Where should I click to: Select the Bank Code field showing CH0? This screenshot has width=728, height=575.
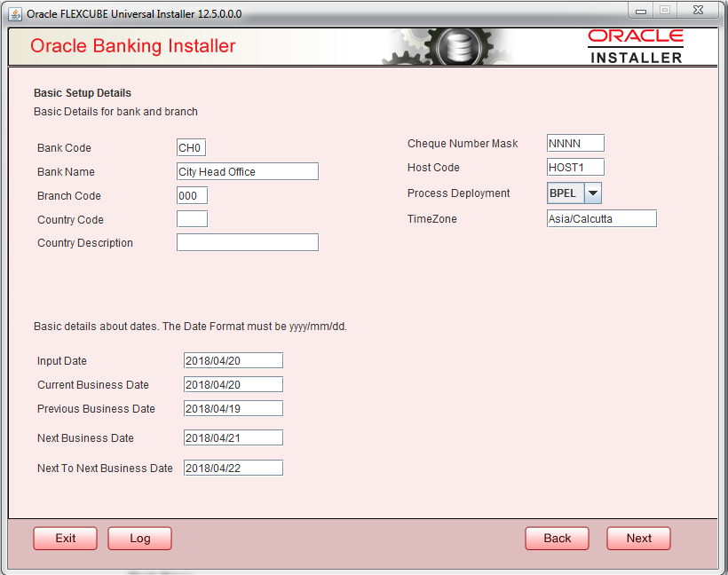point(192,147)
